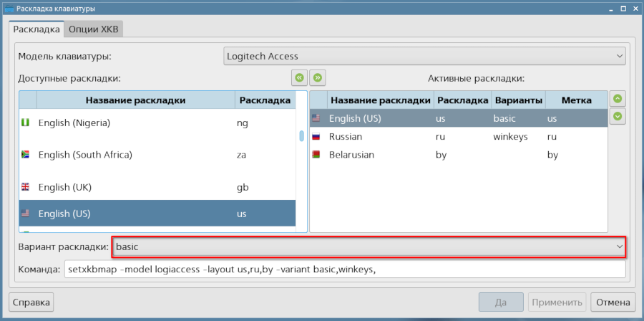Viewport: 644px width, 321px height.
Task: Click the setxkbmap command text field
Action: [x=344, y=269]
